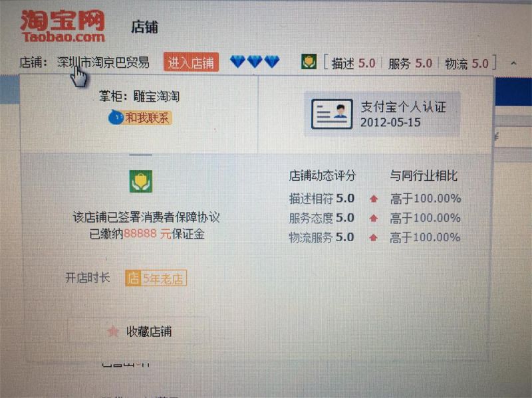Click the blue diamond seller rating icons
The height and width of the screenshot is (398, 532).
coord(255,62)
